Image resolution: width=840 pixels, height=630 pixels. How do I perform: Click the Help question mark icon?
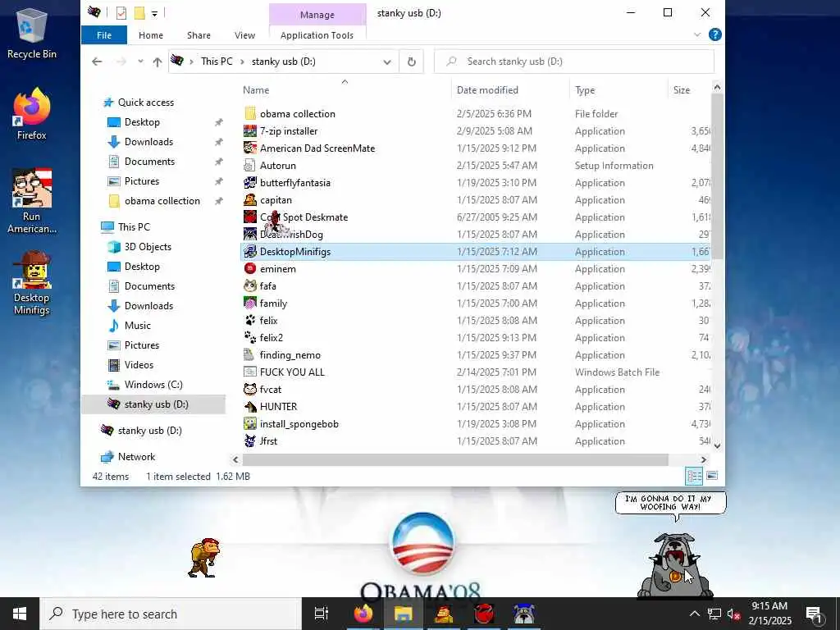[714, 34]
